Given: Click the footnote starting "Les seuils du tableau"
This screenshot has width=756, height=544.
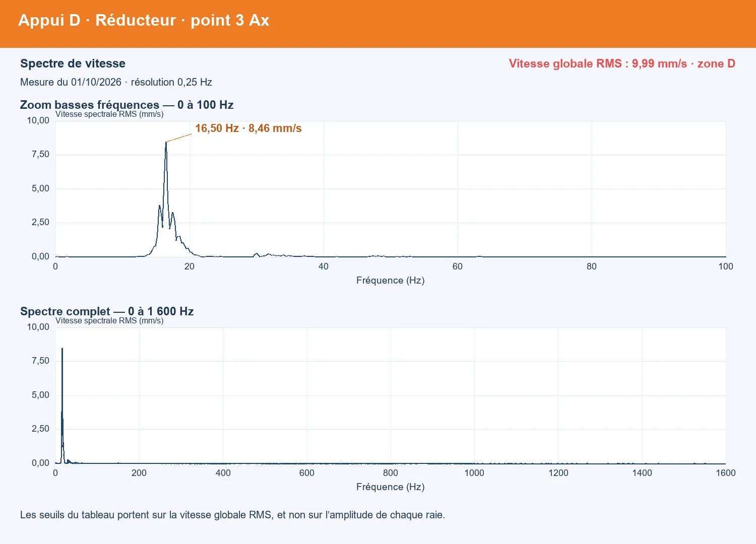Looking at the screenshot, I should tap(232, 515).
